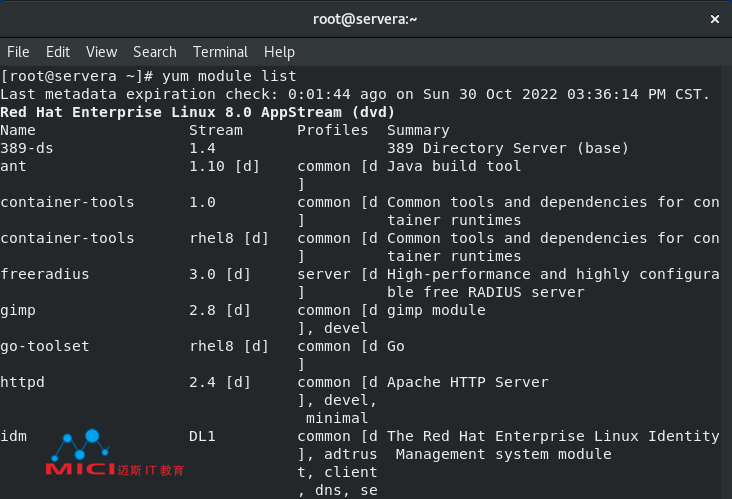Open the File menu
The image size is (732, 499).
point(18,52)
